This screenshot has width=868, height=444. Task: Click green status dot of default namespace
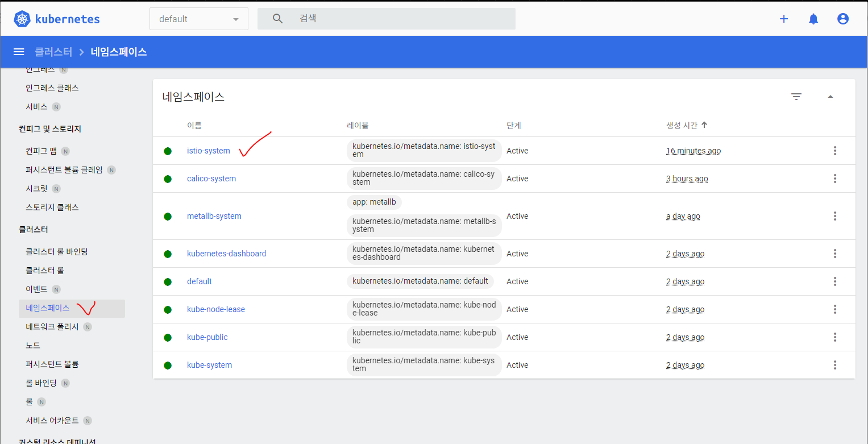point(168,282)
